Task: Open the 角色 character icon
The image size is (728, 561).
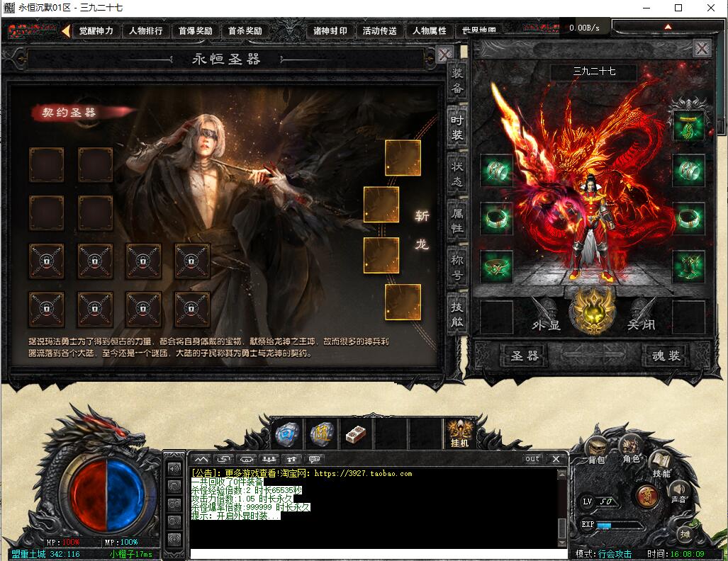Action: click(x=631, y=448)
